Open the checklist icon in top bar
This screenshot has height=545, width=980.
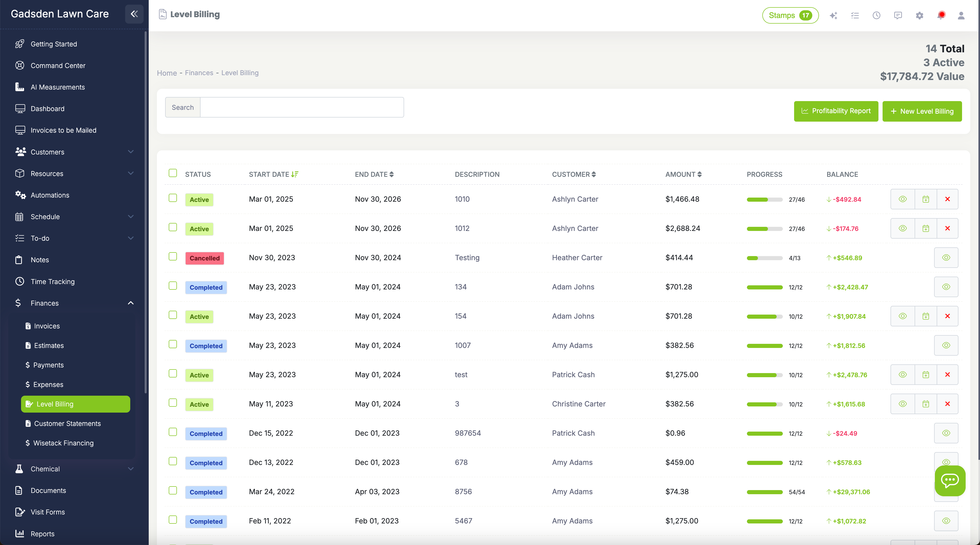click(x=855, y=16)
